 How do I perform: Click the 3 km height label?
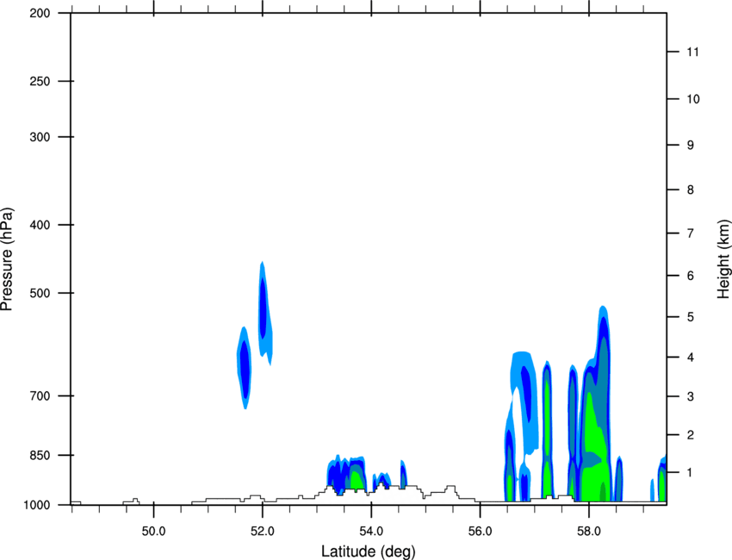tap(691, 396)
